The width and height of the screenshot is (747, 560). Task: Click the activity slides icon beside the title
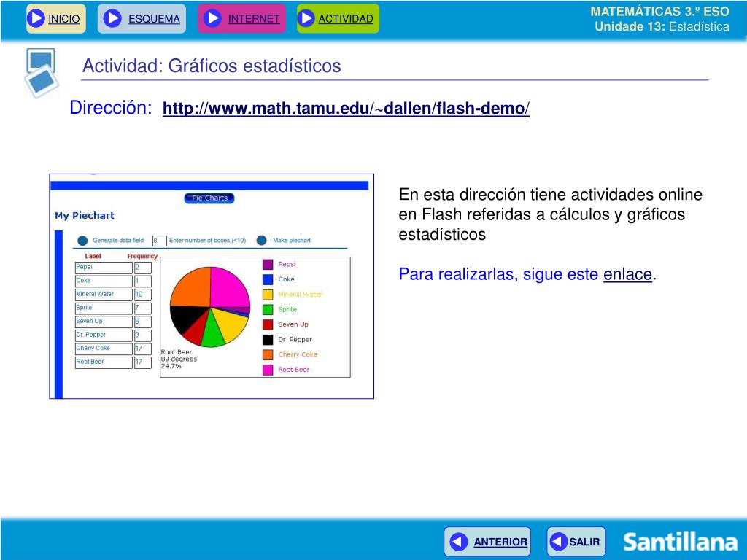(x=41, y=72)
